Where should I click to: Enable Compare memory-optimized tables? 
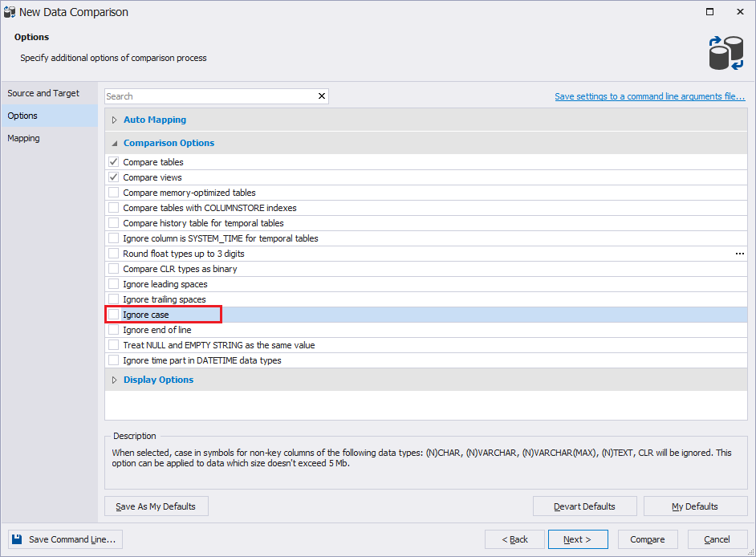pos(113,192)
